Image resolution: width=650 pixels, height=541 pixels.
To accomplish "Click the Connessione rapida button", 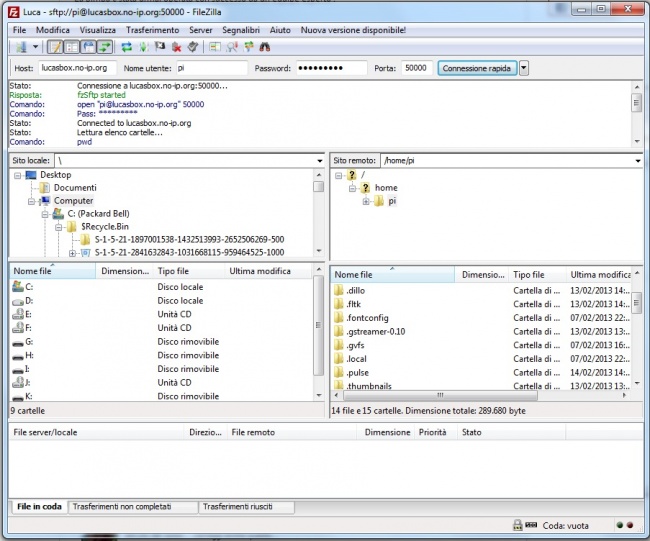I will pyautogui.click(x=477, y=68).
